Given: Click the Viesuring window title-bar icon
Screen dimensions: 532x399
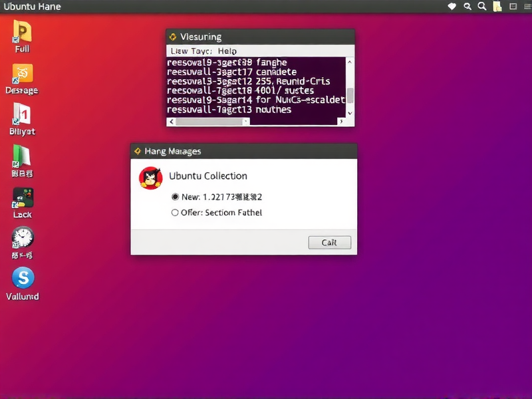Looking at the screenshot, I should (174, 37).
